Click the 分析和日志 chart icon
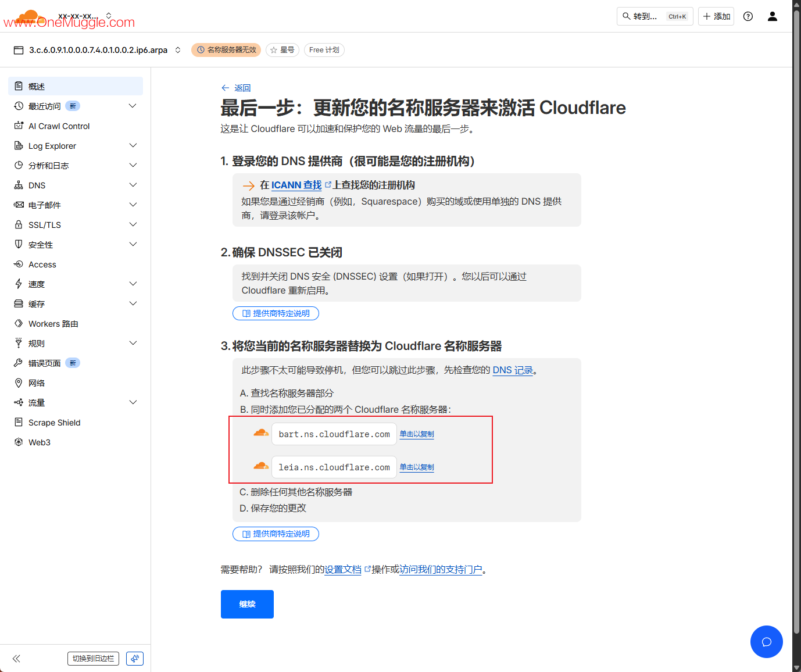Image resolution: width=801 pixels, height=672 pixels. pos(19,165)
